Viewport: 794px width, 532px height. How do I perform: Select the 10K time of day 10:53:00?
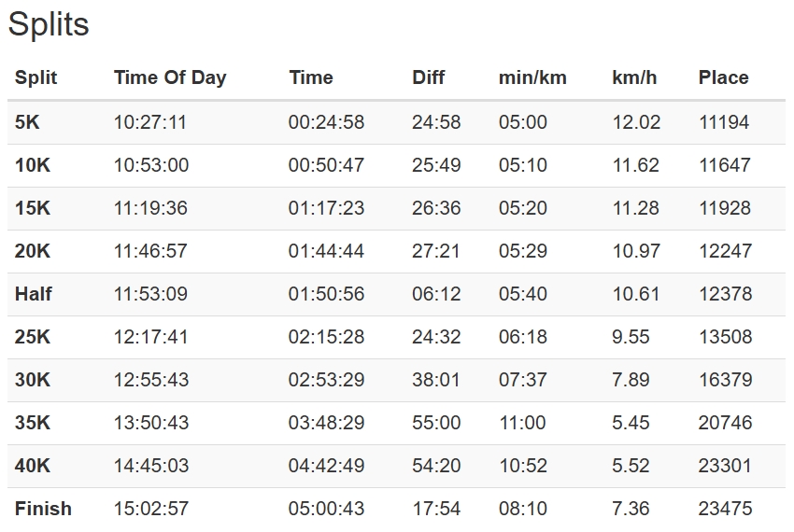pyautogui.click(x=151, y=165)
